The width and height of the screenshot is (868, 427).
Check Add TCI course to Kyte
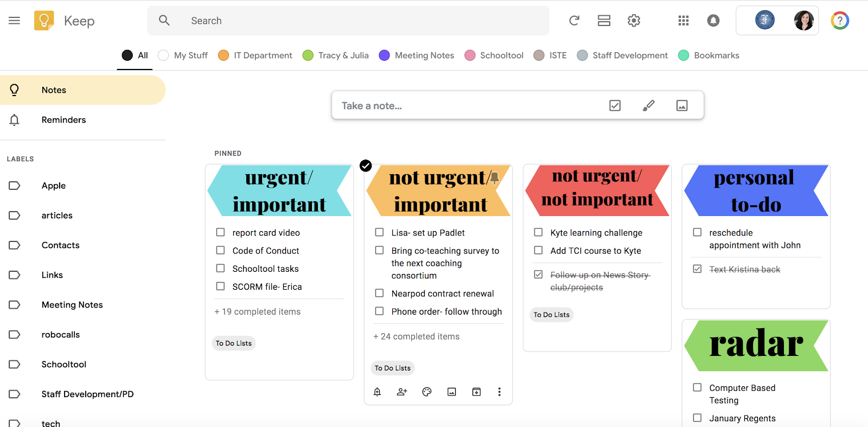point(538,250)
